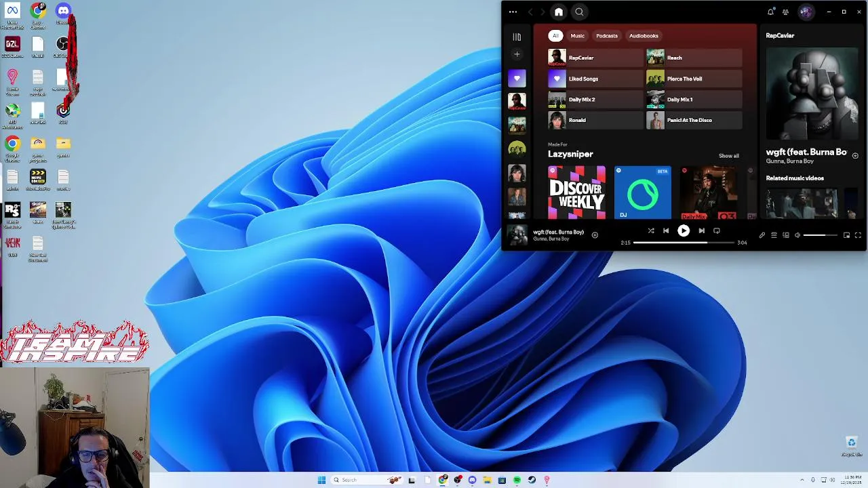The height and width of the screenshot is (488, 868).
Task: Open the Daily Mix 2 shortcut card
Action: point(595,100)
